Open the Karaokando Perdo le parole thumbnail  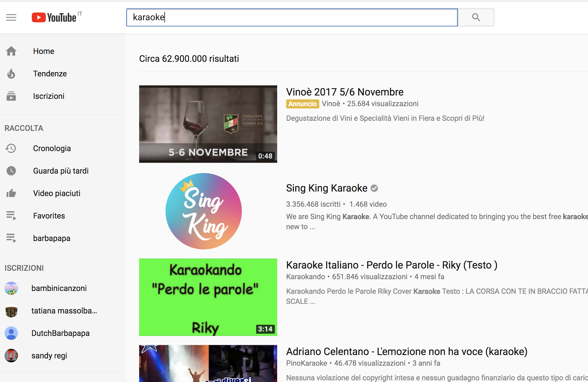(x=208, y=297)
